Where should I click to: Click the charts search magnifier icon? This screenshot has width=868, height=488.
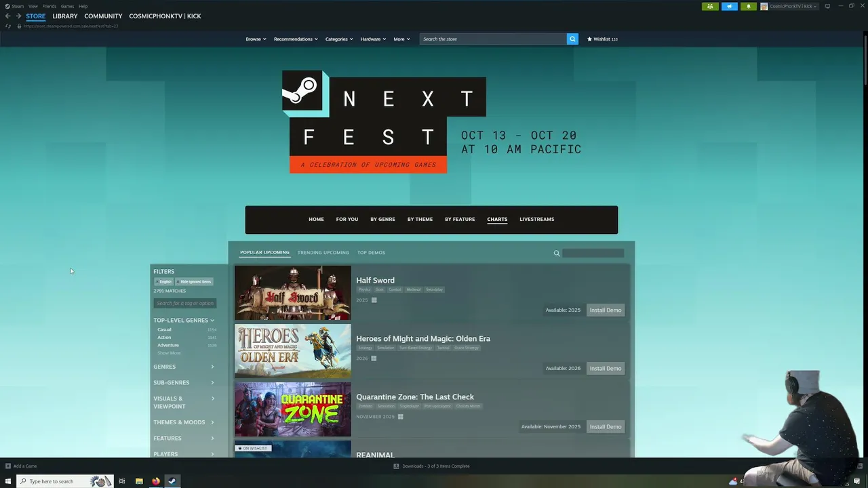[557, 253]
